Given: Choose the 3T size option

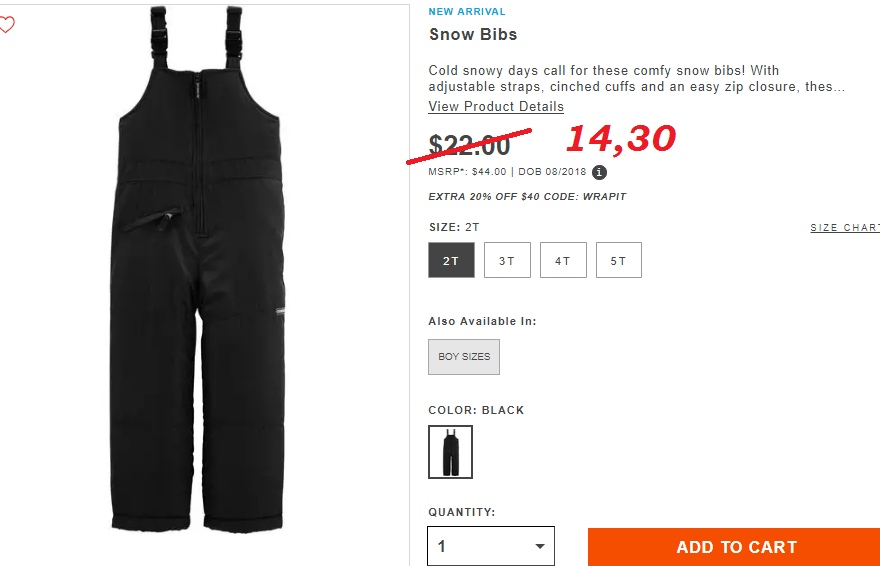Looking at the screenshot, I should click(x=507, y=260).
